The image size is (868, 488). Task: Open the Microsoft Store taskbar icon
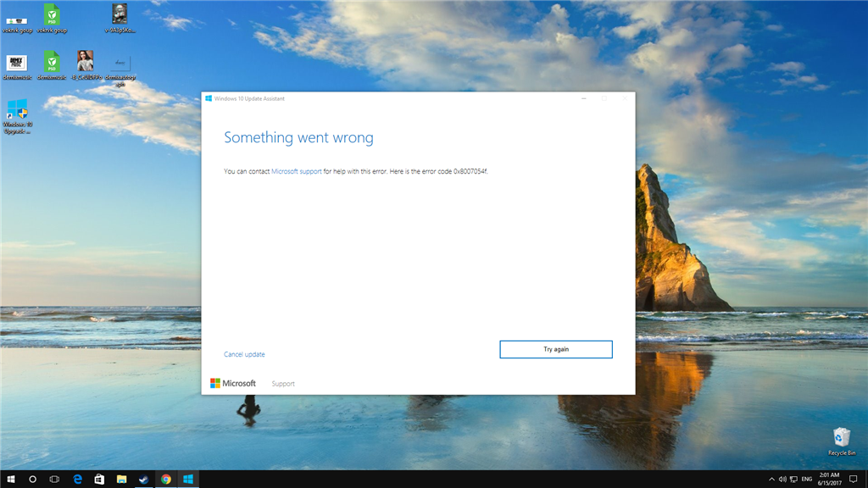click(99, 480)
